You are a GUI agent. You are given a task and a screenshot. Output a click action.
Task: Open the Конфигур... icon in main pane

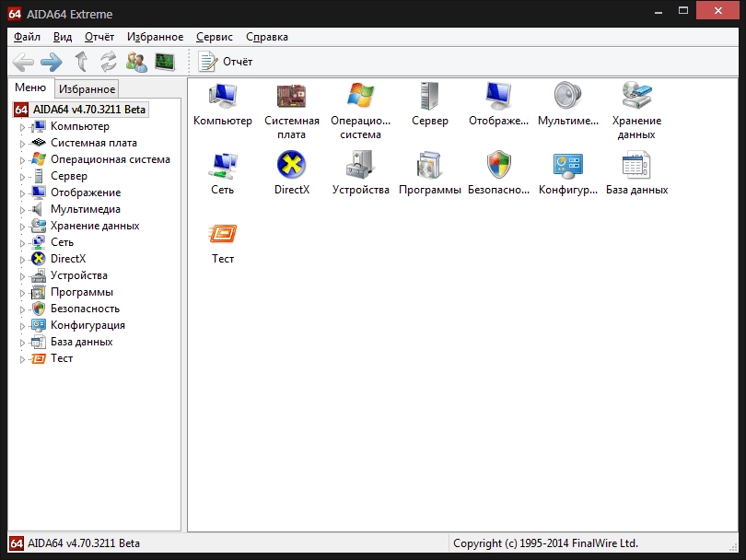click(568, 173)
